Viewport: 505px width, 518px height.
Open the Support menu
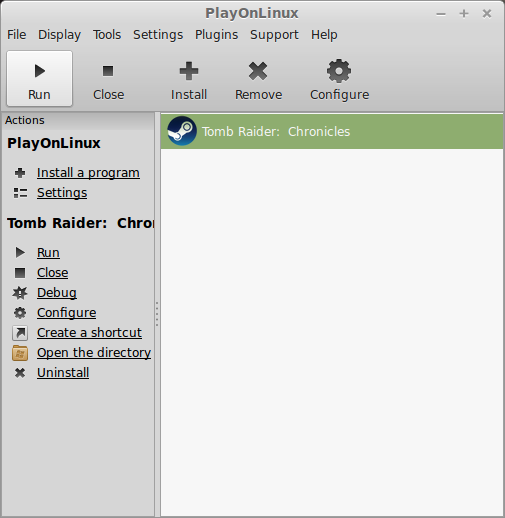(x=274, y=35)
